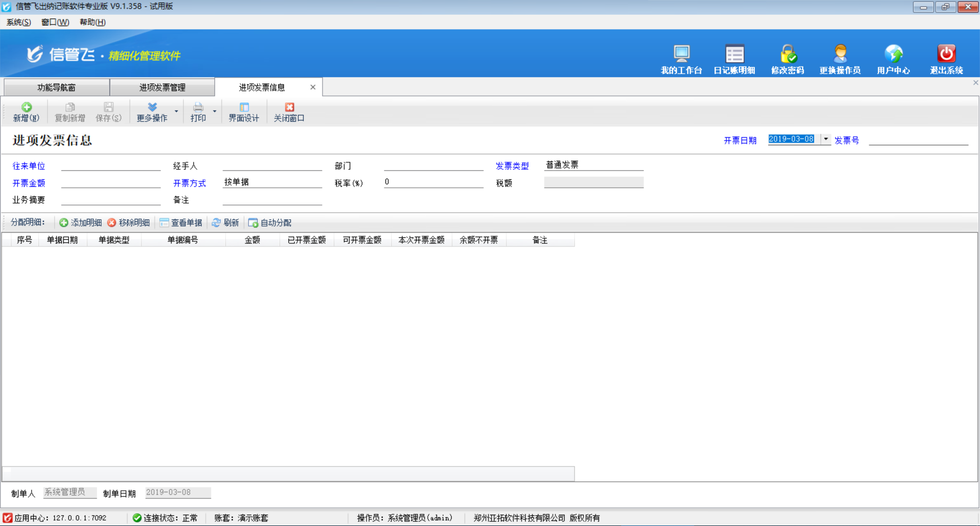Open 修改密码 to change password
Viewport: 980px width, 526px height.
(788, 58)
